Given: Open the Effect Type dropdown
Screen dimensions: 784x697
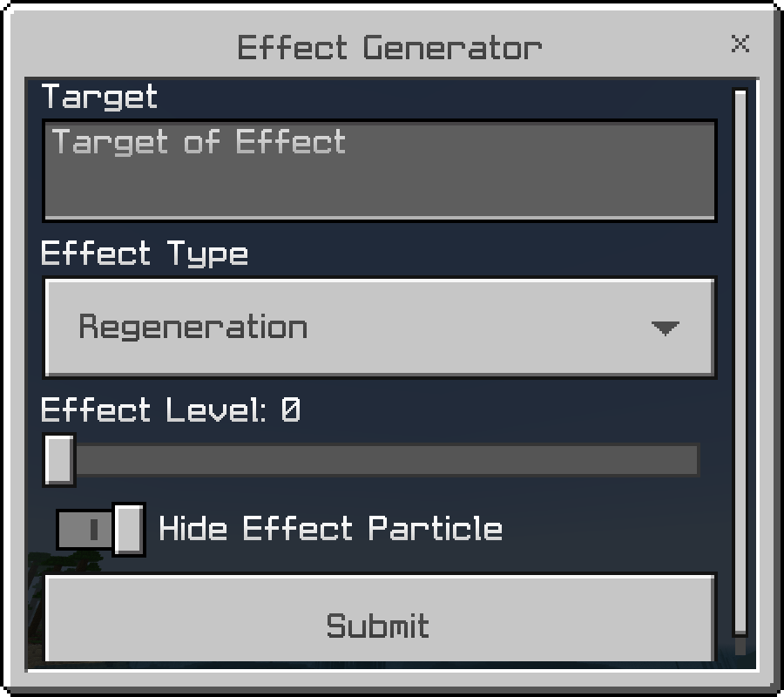Looking at the screenshot, I should 379,328.
